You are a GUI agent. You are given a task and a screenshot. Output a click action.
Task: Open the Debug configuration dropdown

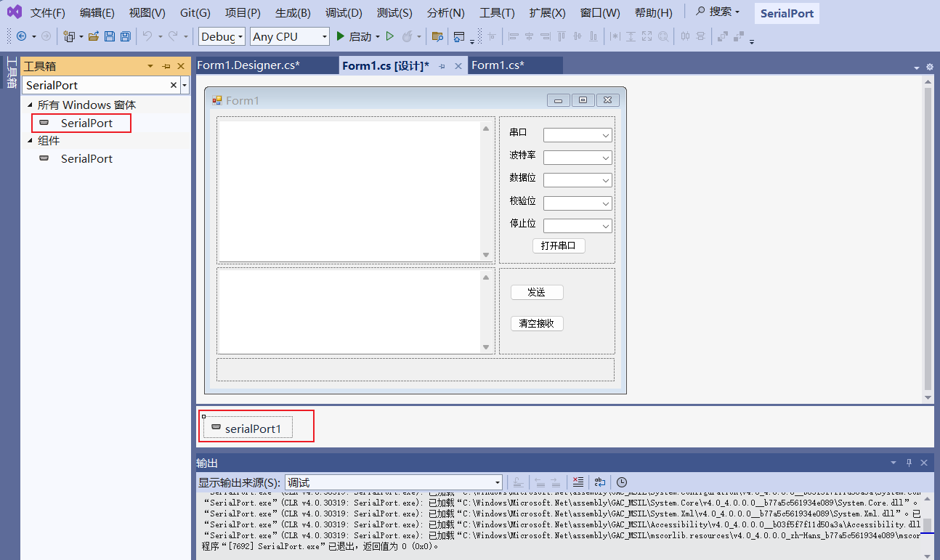(x=222, y=36)
